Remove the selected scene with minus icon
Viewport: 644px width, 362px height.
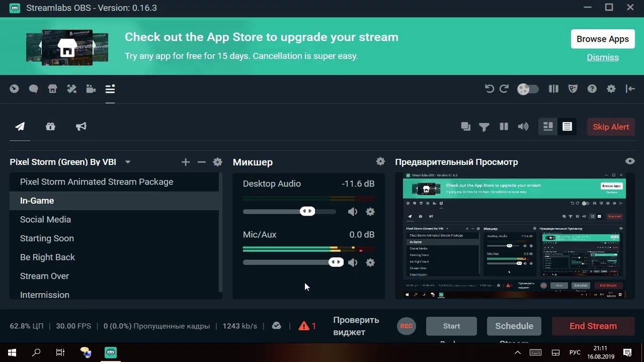tap(202, 162)
